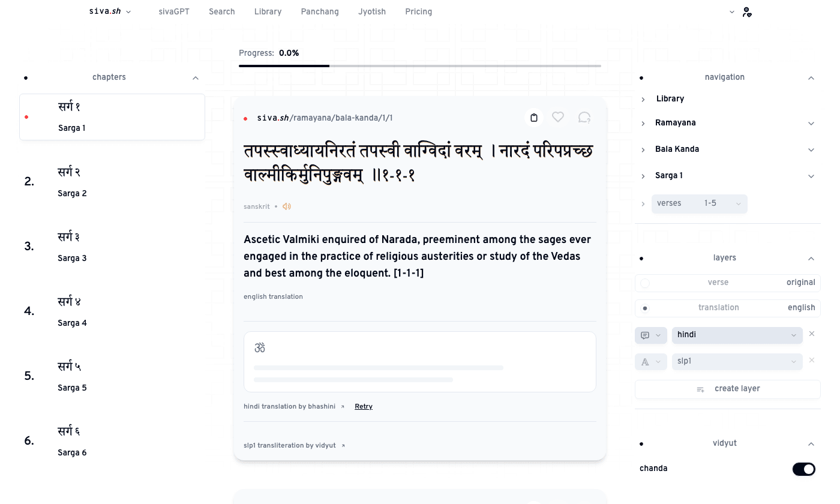Collapse the layers panel

click(x=811, y=259)
